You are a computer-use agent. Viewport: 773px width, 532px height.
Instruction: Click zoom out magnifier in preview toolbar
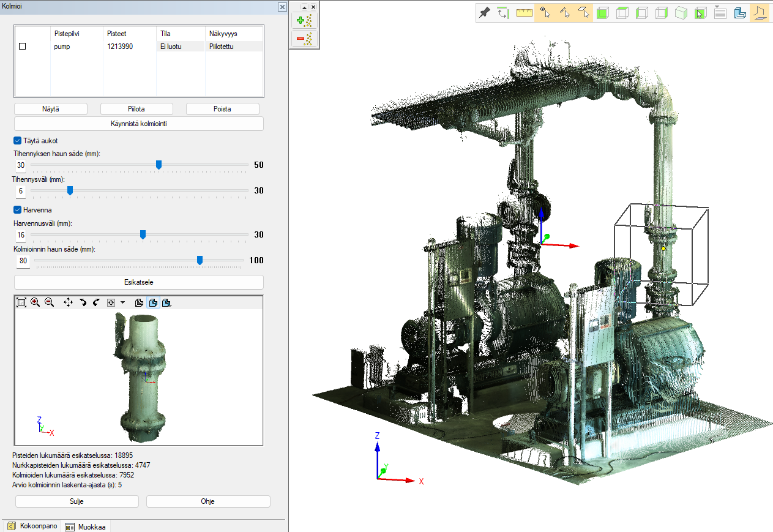point(50,302)
